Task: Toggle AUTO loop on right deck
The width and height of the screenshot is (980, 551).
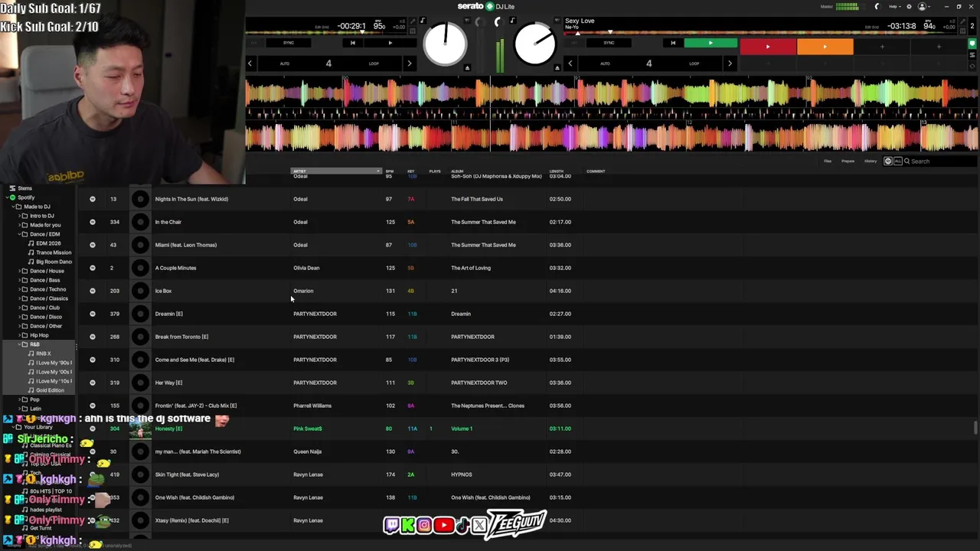Action: point(605,64)
